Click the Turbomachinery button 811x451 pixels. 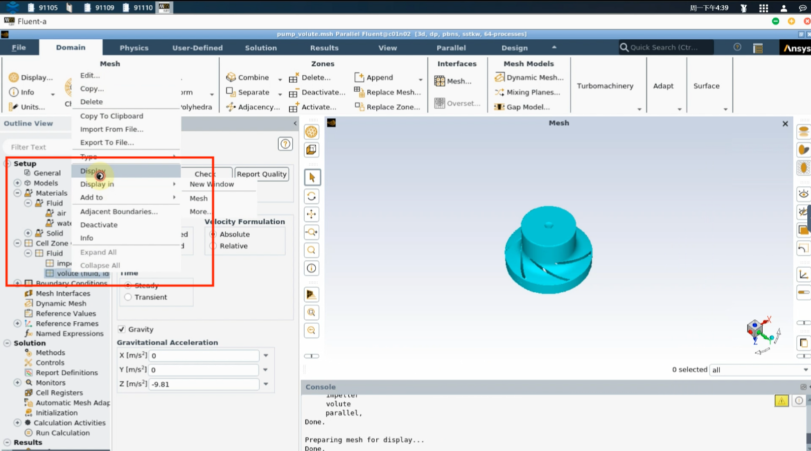click(x=605, y=86)
